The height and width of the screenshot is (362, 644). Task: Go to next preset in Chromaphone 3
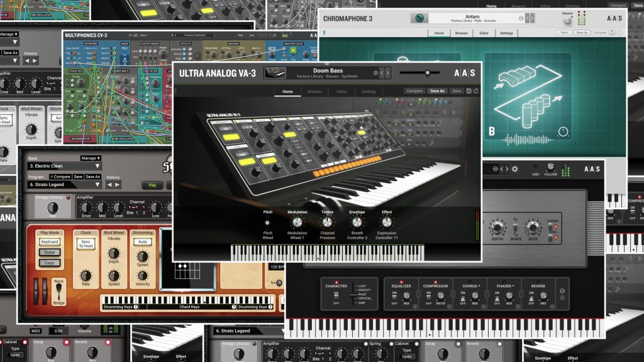coord(532,18)
